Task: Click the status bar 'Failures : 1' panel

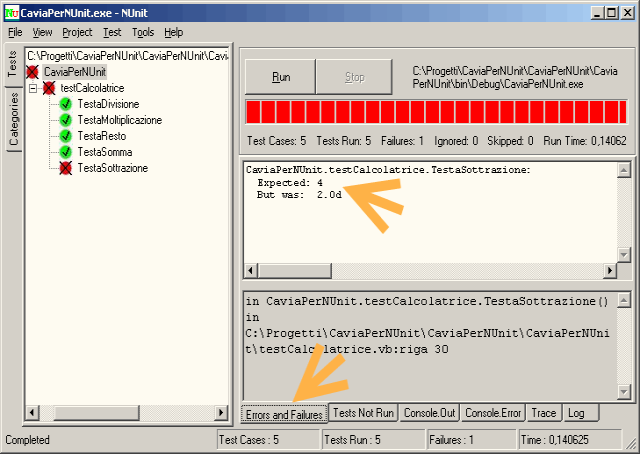Action: (471, 440)
